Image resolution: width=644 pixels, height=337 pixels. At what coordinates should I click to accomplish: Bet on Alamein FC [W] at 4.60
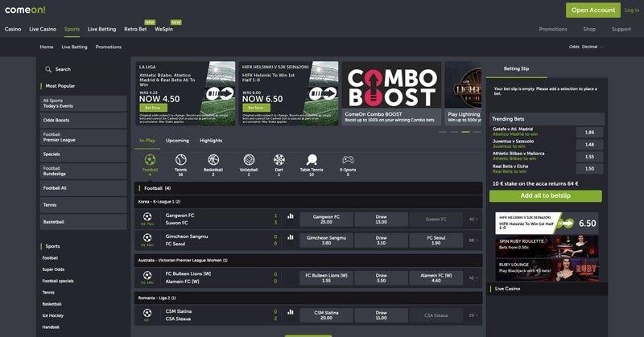tap(436, 278)
